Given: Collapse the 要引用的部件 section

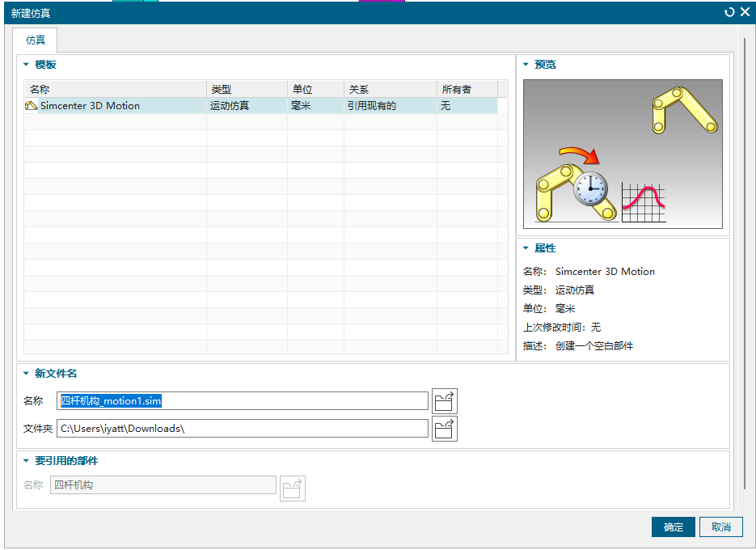Looking at the screenshot, I should tap(27, 460).
